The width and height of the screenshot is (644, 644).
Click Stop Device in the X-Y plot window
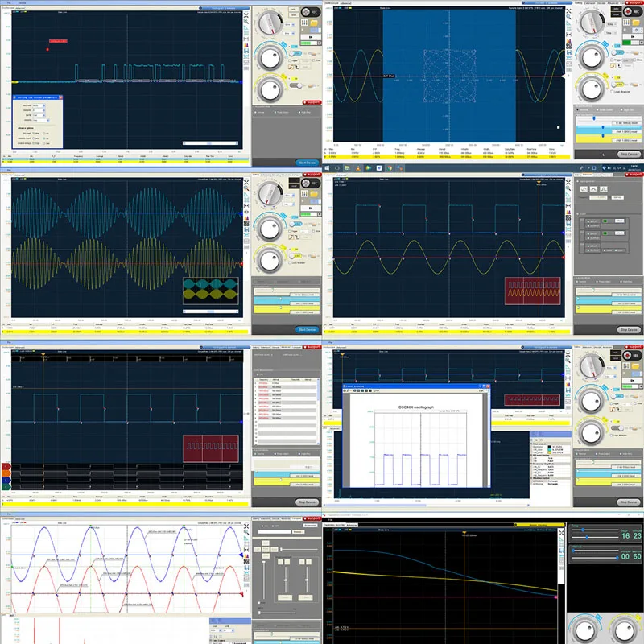coord(629,155)
